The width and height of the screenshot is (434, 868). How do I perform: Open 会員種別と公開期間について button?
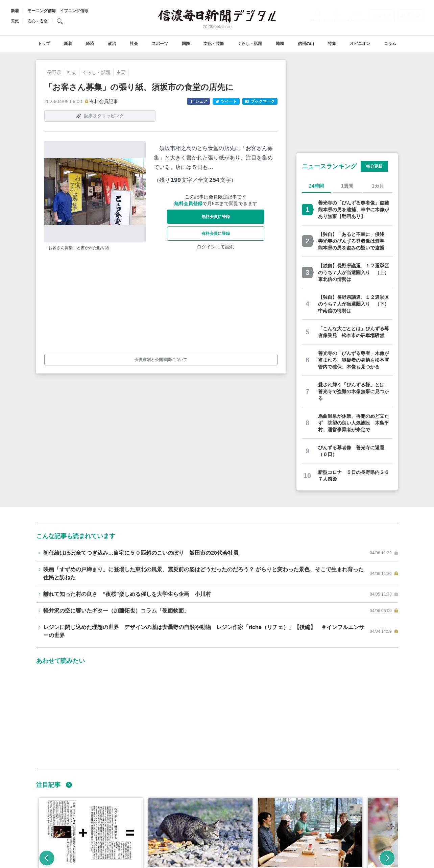point(161,360)
